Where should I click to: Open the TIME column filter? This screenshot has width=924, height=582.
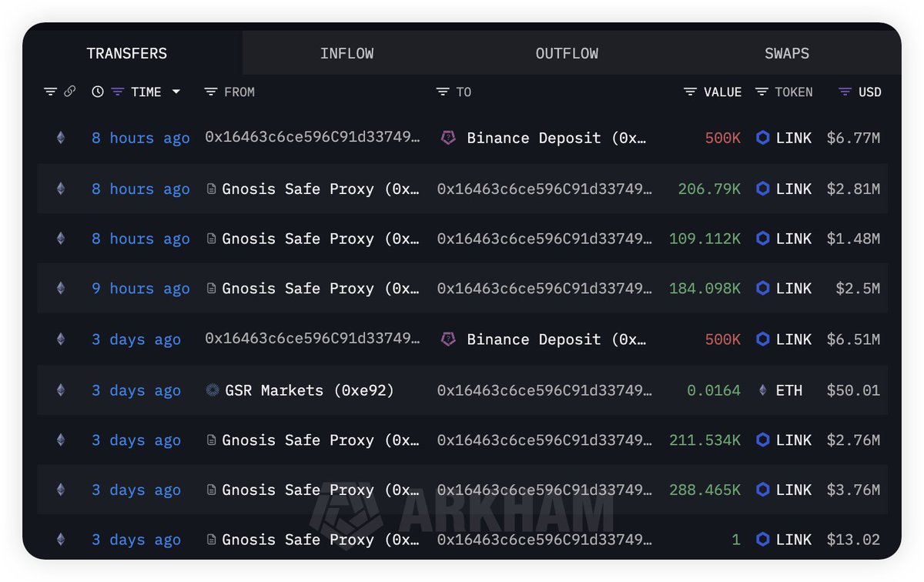[117, 92]
